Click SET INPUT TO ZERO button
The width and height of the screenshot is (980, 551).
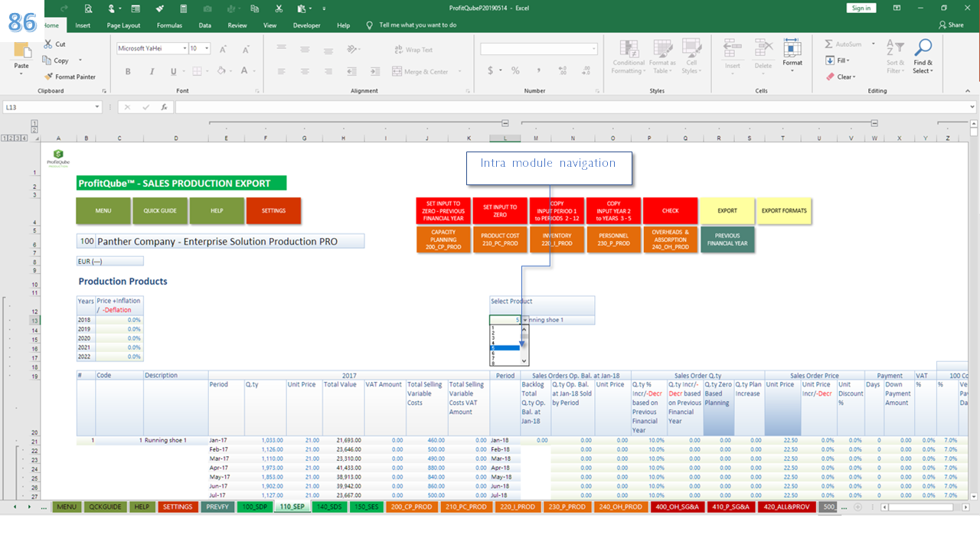tap(500, 210)
